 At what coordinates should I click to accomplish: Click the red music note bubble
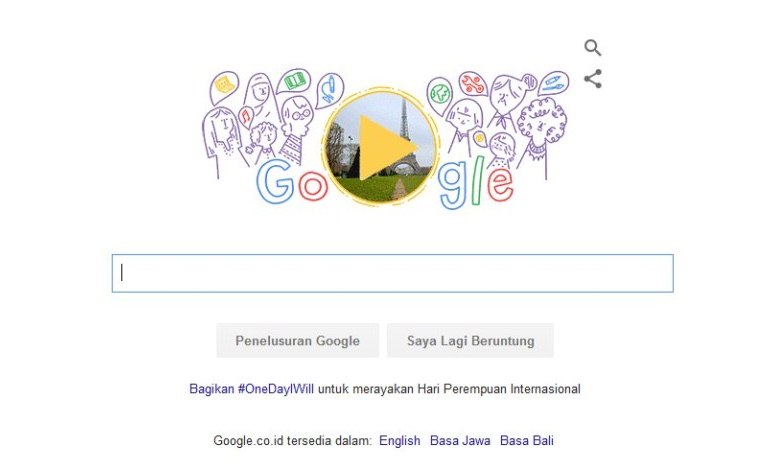pyautogui.click(x=245, y=116)
